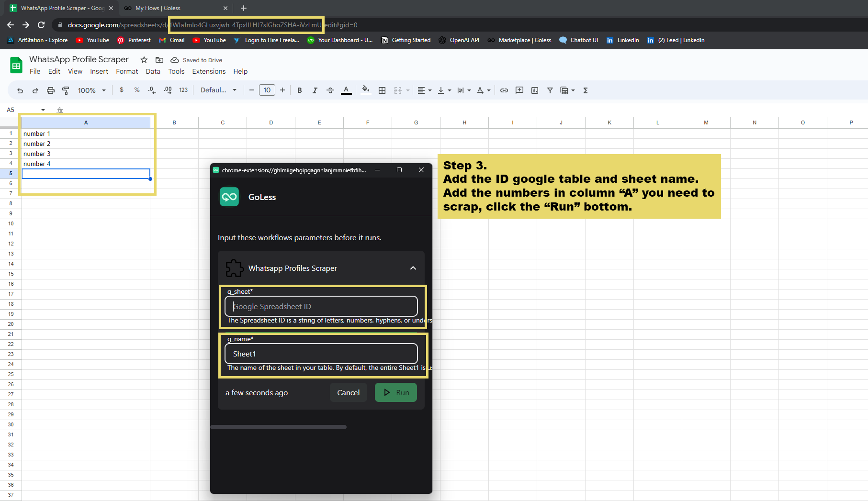Star the WhatsApp Profile Scraper document

(x=144, y=60)
